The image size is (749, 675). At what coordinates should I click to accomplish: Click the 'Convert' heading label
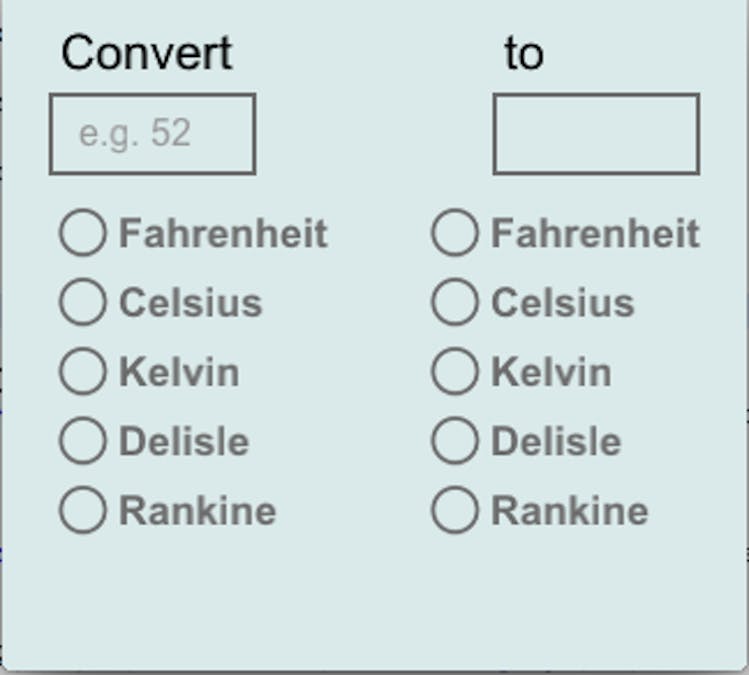click(x=146, y=53)
